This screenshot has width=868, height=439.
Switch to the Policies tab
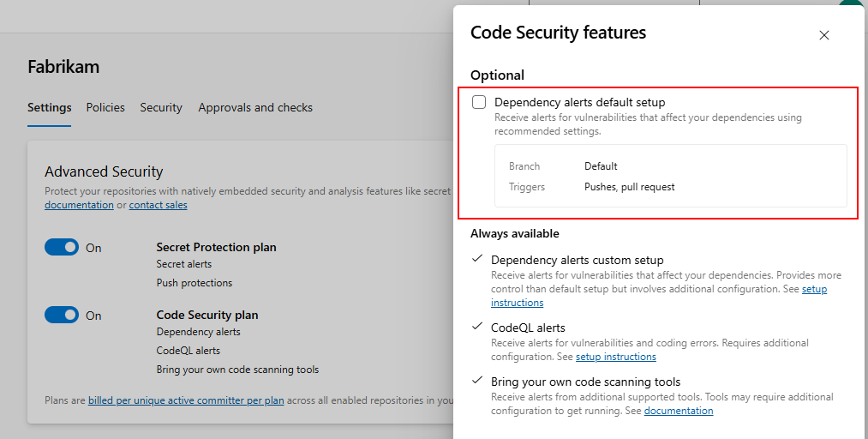pos(105,107)
